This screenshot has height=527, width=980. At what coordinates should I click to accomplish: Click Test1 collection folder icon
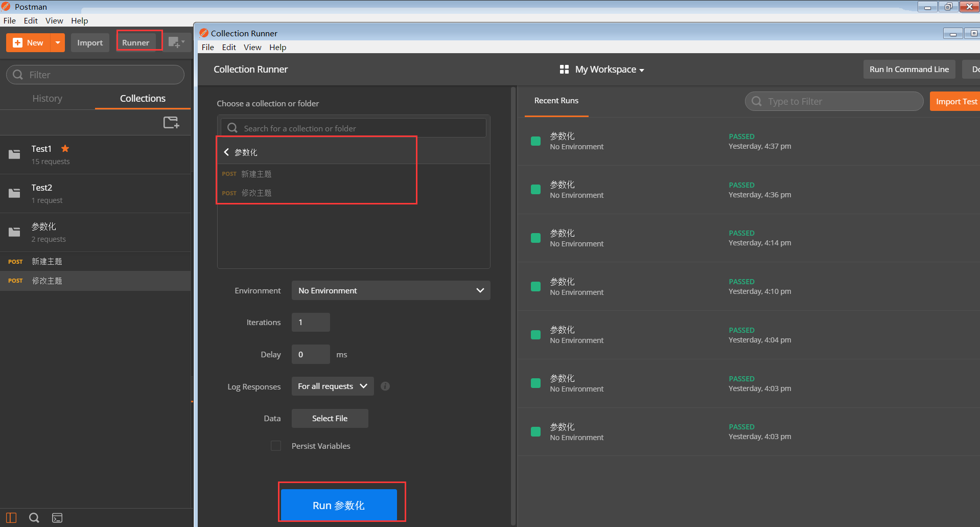pos(14,154)
